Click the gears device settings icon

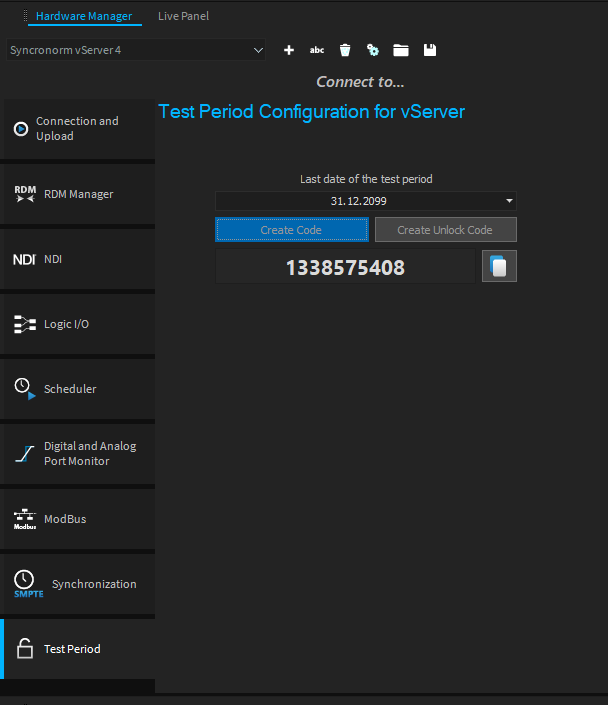tap(373, 50)
